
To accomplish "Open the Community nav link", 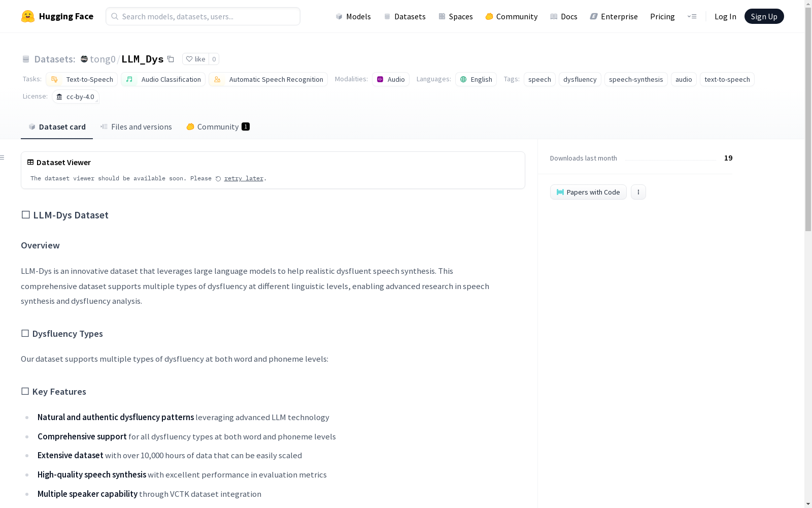I will [512, 16].
